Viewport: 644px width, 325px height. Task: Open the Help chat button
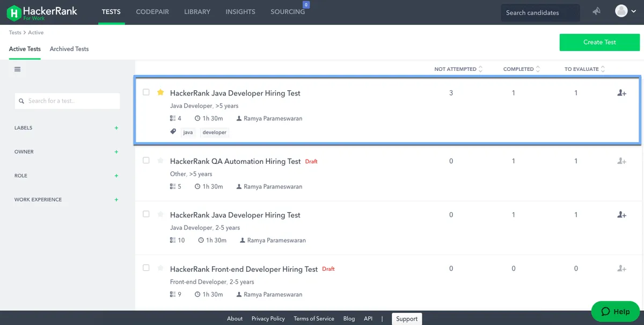(x=615, y=312)
